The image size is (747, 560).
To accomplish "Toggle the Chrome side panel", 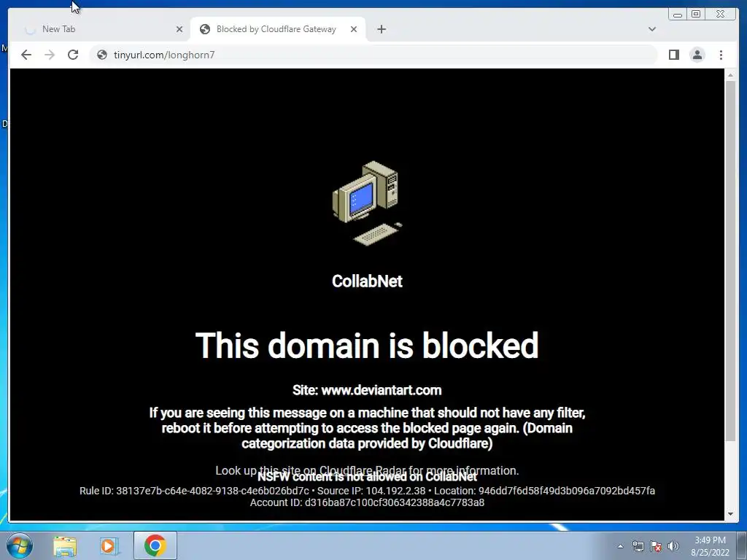I will [673, 55].
